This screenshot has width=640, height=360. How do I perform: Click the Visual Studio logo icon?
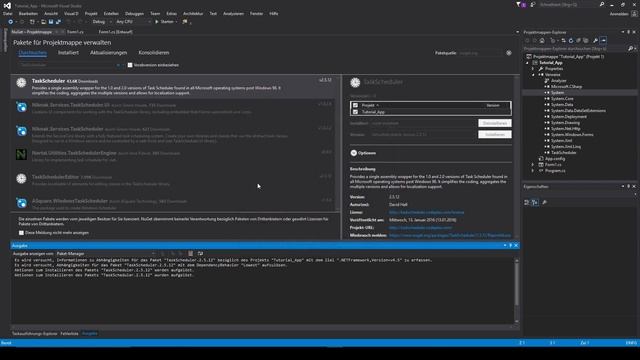click(x=7, y=5)
